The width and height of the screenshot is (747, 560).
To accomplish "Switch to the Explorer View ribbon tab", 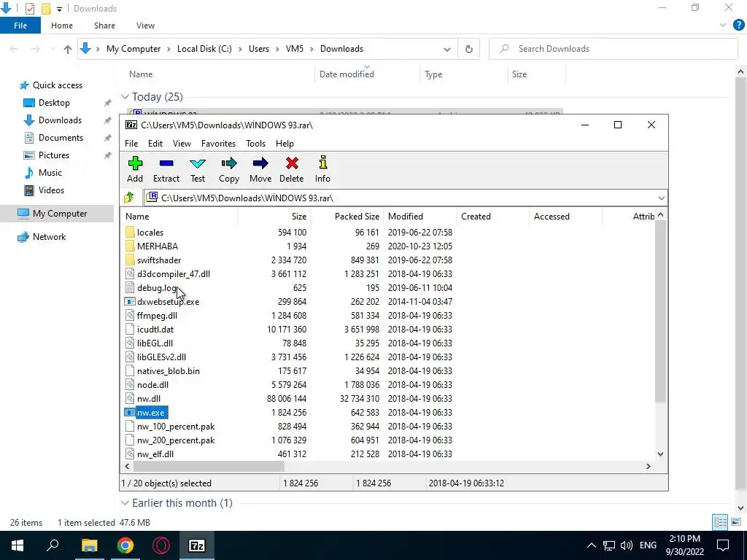I will (145, 26).
